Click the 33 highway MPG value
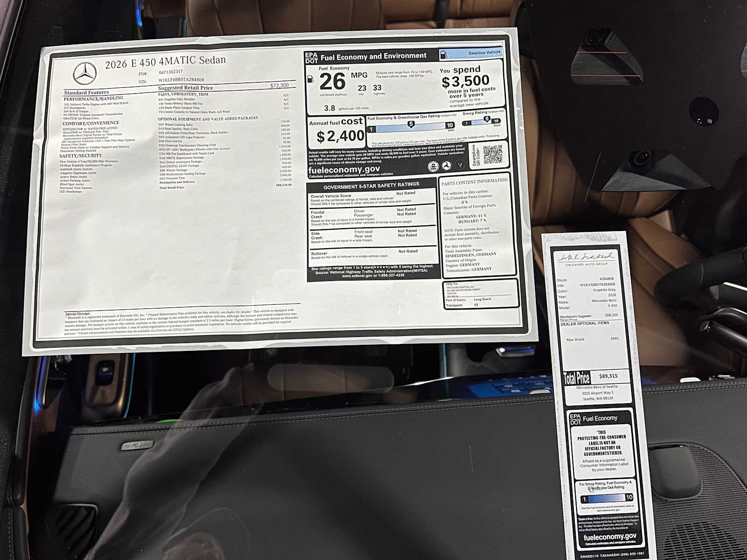This screenshot has width=747, height=560. (377, 87)
